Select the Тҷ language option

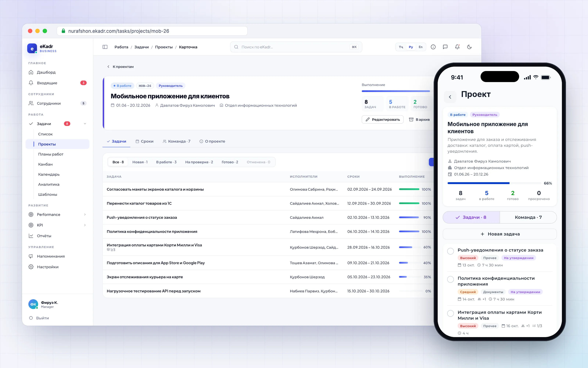pos(401,47)
